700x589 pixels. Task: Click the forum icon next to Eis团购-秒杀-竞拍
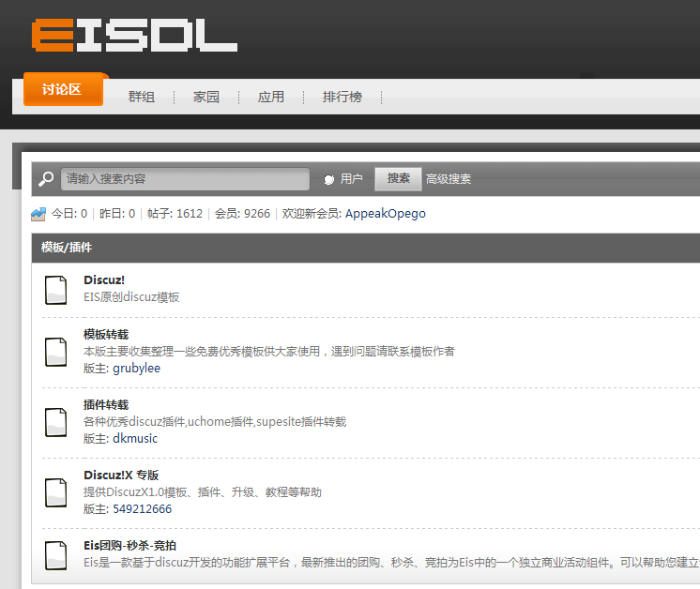pos(55,555)
